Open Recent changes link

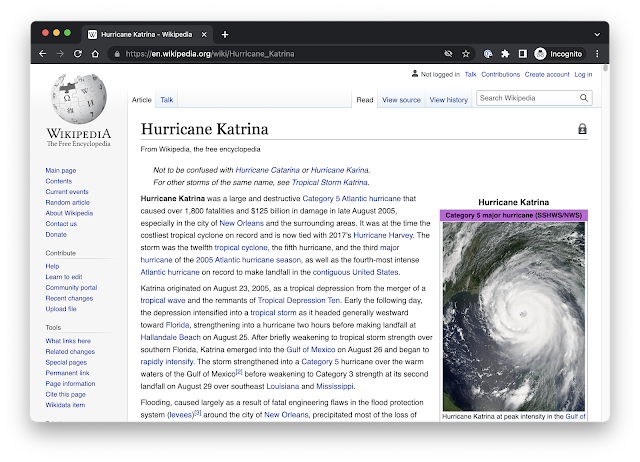[x=69, y=298]
